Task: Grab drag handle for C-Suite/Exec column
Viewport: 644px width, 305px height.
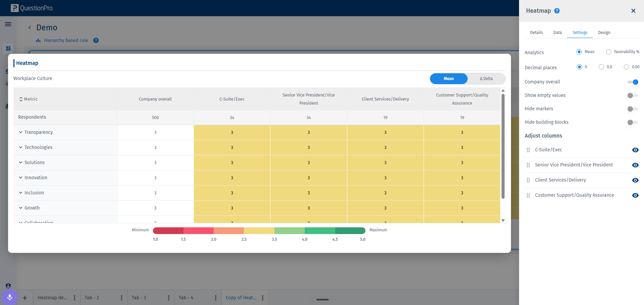Action: [528, 150]
